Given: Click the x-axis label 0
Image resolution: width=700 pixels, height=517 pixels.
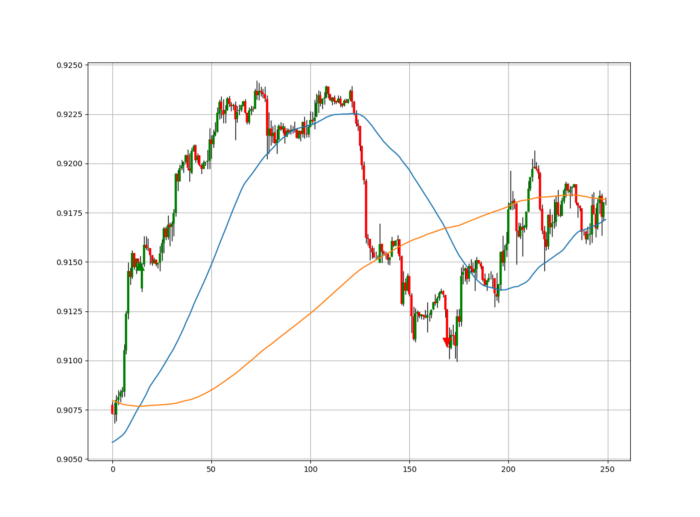Looking at the screenshot, I should point(112,469).
